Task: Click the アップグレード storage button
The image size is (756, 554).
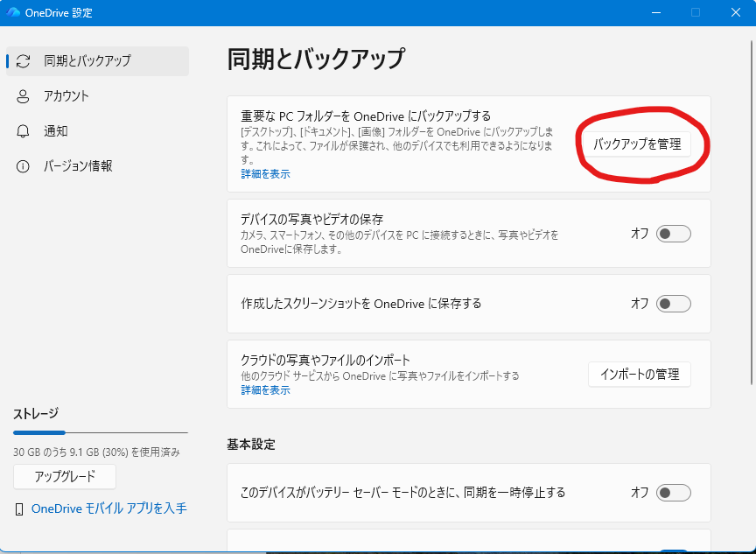Action: pyautogui.click(x=64, y=477)
